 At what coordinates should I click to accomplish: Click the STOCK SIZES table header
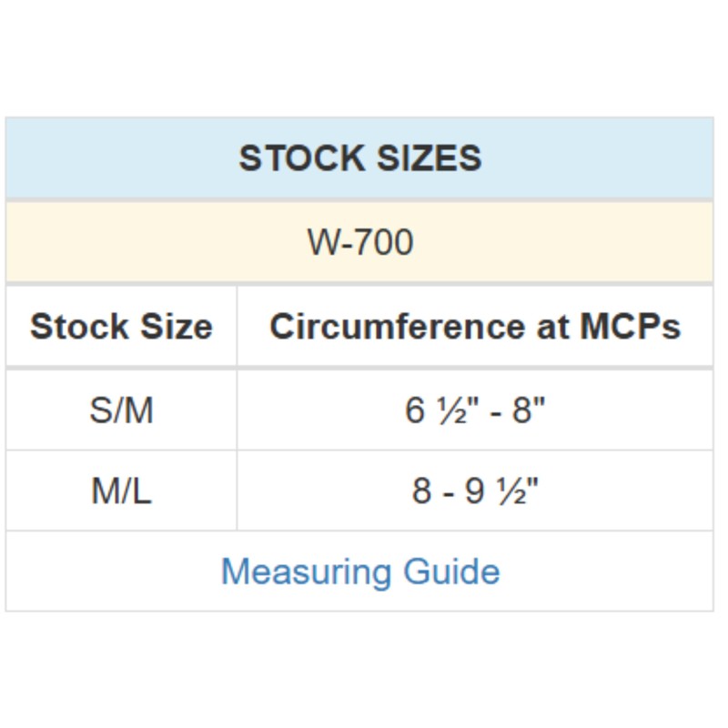pos(360,158)
